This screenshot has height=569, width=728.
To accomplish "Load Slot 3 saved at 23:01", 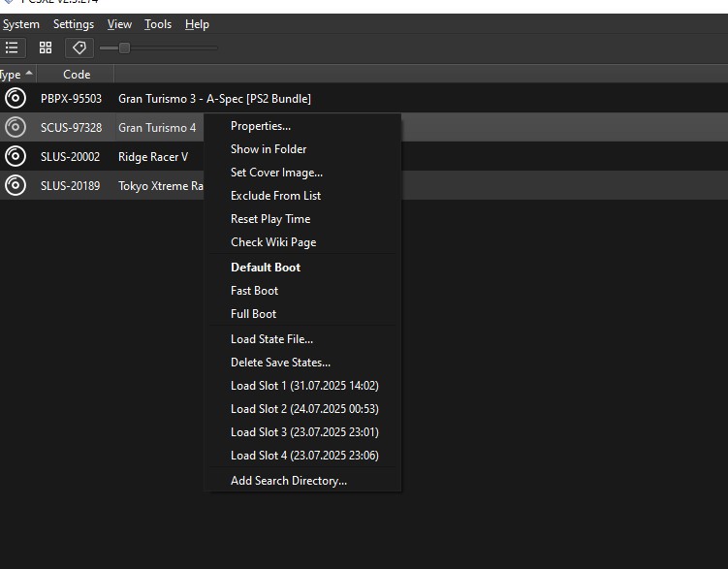I will click(302, 431).
